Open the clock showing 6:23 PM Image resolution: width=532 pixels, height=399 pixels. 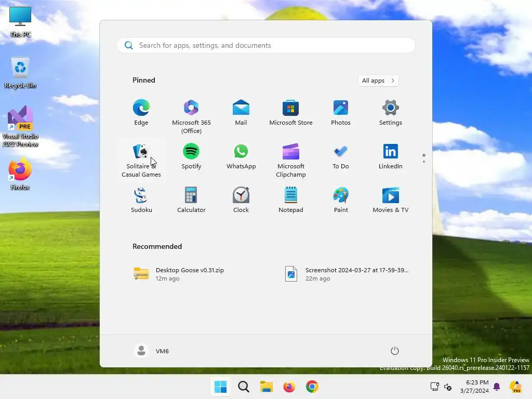(474, 387)
